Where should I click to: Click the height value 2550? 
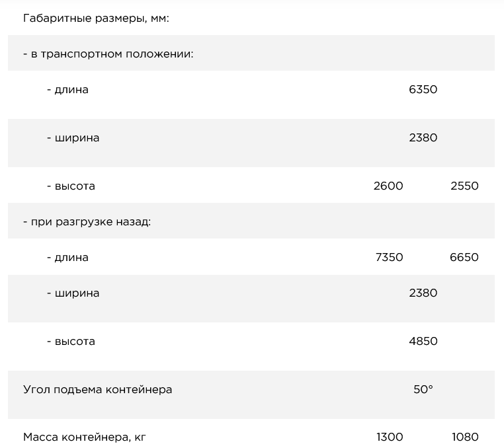pyautogui.click(x=464, y=186)
